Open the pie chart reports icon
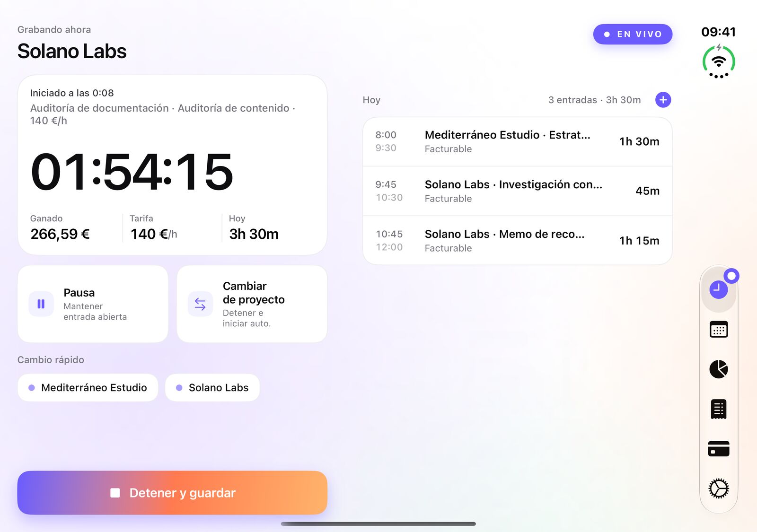Image resolution: width=757 pixels, height=532 pixels. pos(718,369)
